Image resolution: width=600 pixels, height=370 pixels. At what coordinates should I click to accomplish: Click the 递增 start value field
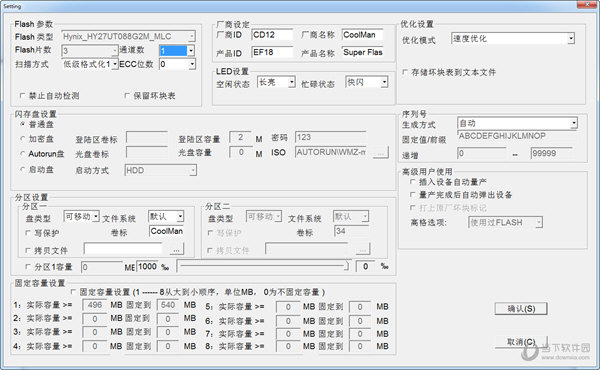[481, 154]
